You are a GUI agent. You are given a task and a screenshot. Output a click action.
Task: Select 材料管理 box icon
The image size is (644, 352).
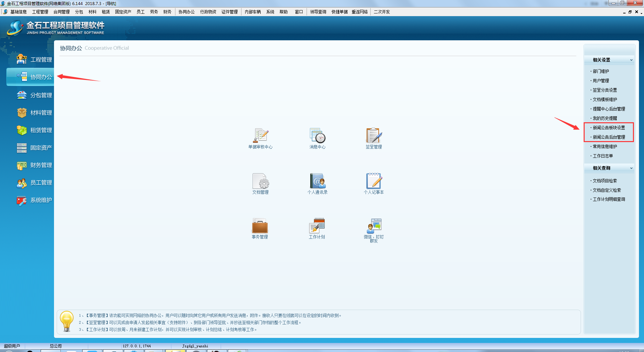[x=22, y=113]
